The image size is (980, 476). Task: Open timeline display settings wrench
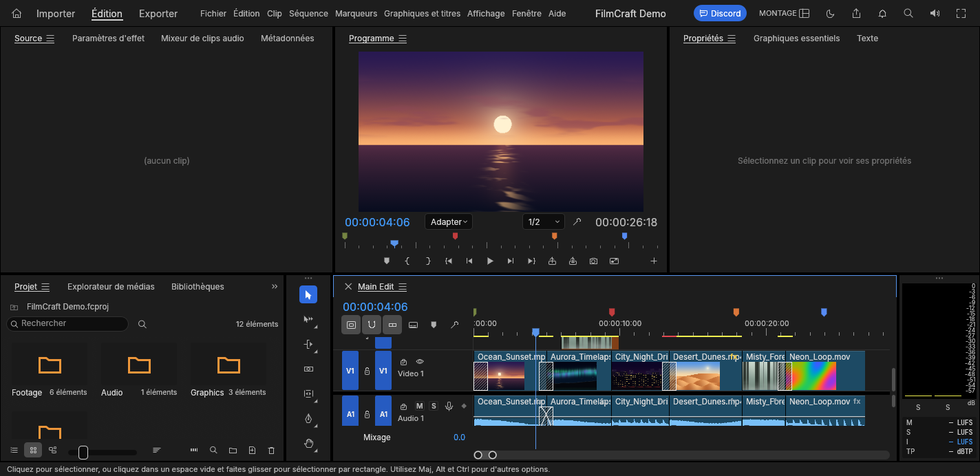(x=454, y=325)
